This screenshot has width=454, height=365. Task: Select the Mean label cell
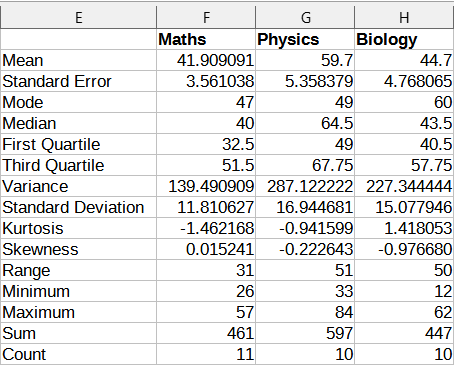[78, 60]
